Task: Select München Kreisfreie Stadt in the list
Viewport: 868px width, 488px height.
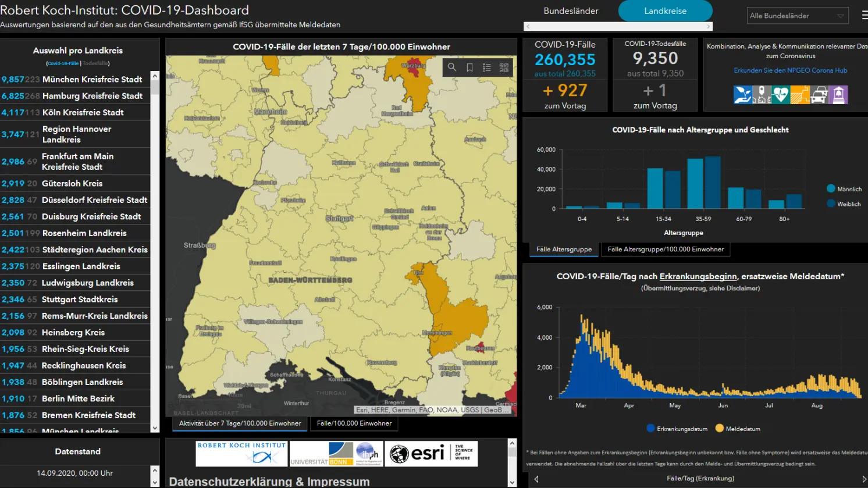Action: [75, 79]
